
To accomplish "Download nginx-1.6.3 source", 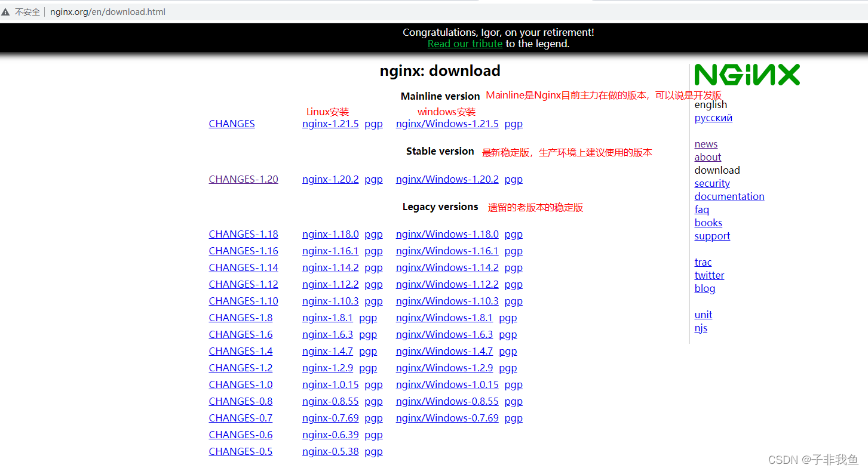I will click(x=327, y=334).
